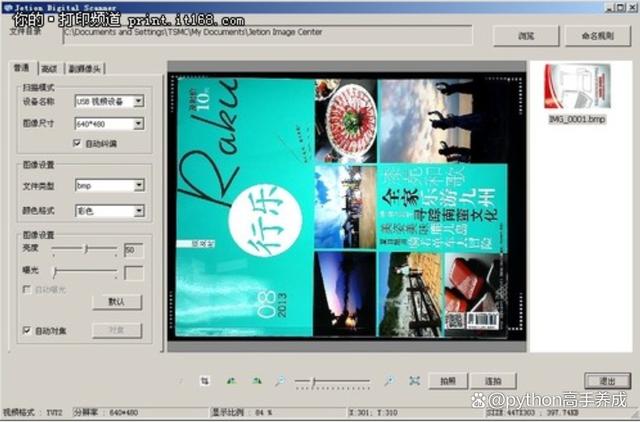Click the zoom in magnifier icon
Viewport: 640px width, 422px height.
(x=389, y=381)
